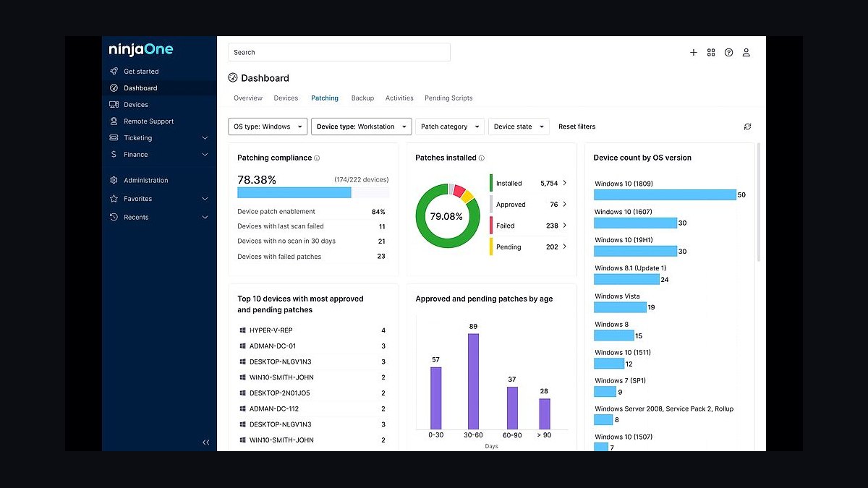The image size is (868, 488).
Task: Click the refresh icon beside filters
Action: coord(747,127)
